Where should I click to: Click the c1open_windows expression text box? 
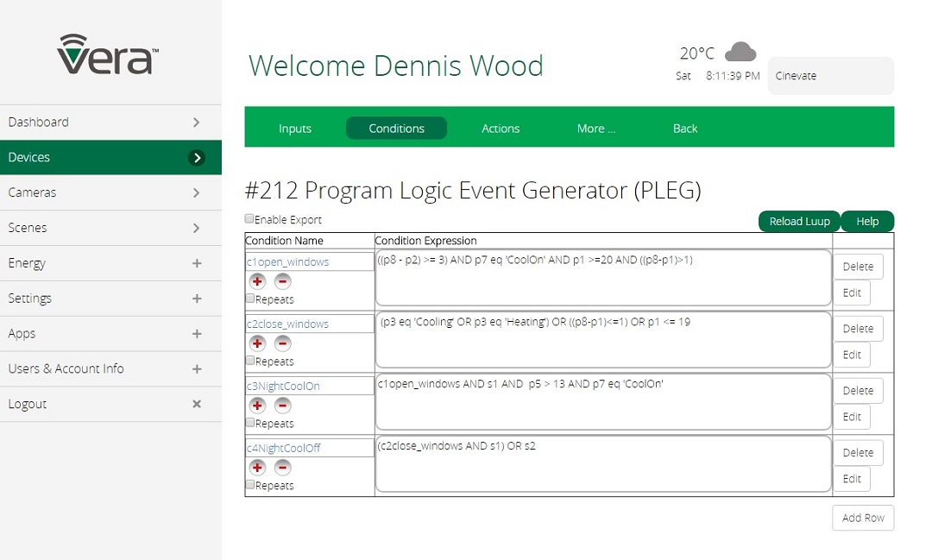click(x=603, y=278)
